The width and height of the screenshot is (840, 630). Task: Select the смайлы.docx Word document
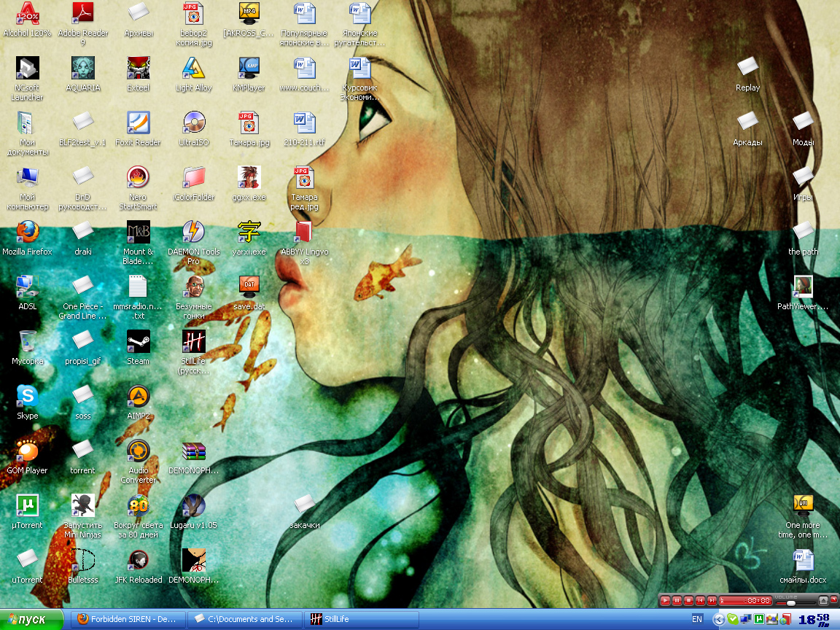click(803, 567)
